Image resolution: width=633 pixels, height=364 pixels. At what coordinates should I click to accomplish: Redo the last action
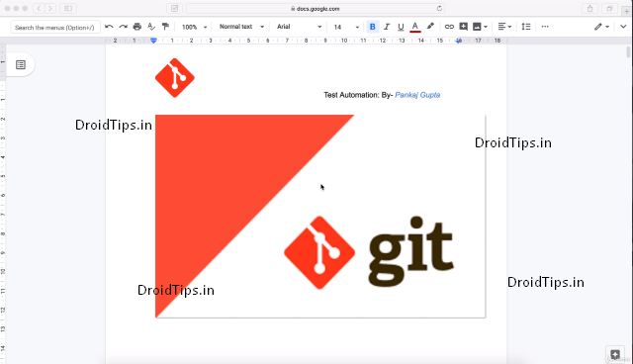click(123, 27)
